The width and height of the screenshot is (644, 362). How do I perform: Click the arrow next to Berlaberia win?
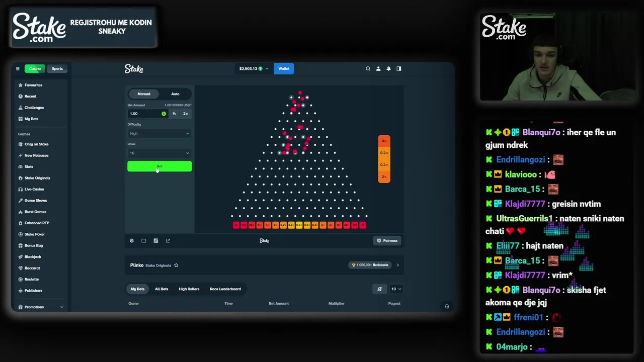(x=397, y=265)
